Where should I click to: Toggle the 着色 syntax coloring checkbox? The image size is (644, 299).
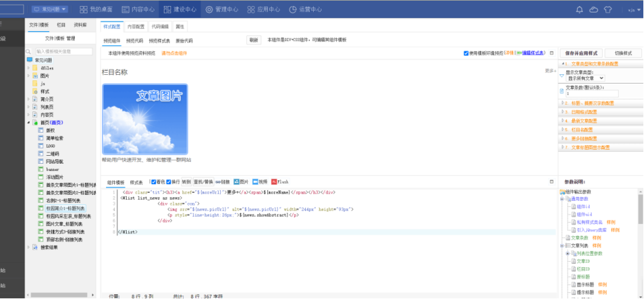click(x=154, y=182)
